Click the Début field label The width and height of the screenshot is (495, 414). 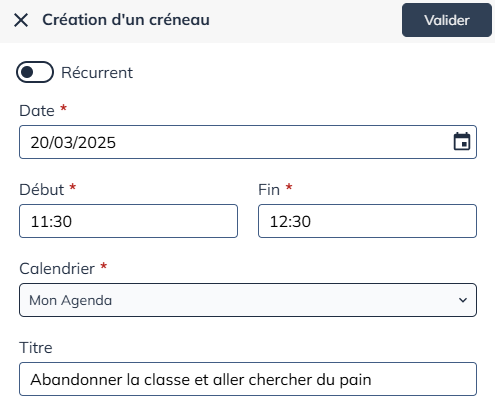pyautogui.click(x=42, y=190)
